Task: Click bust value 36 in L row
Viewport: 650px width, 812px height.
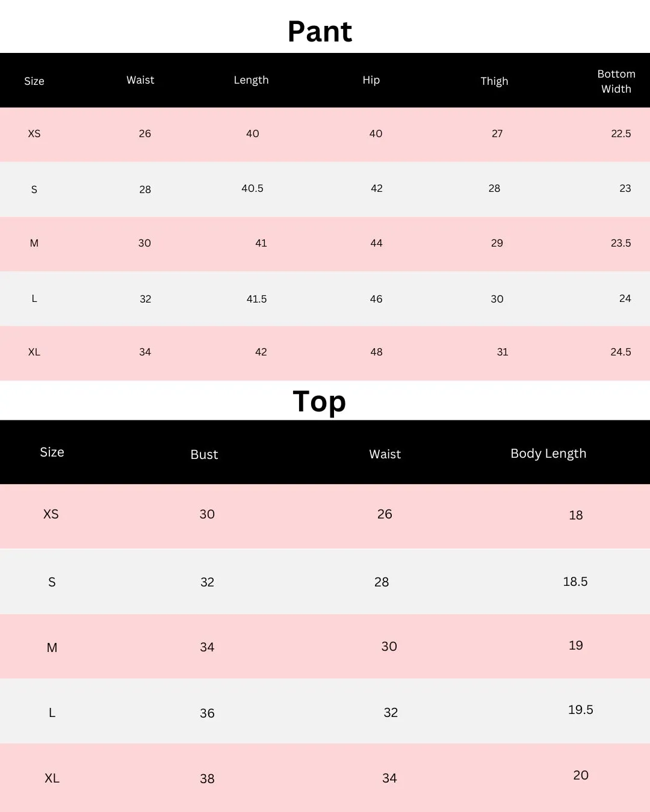Action: pyautogui.click(x=207, y=713)
